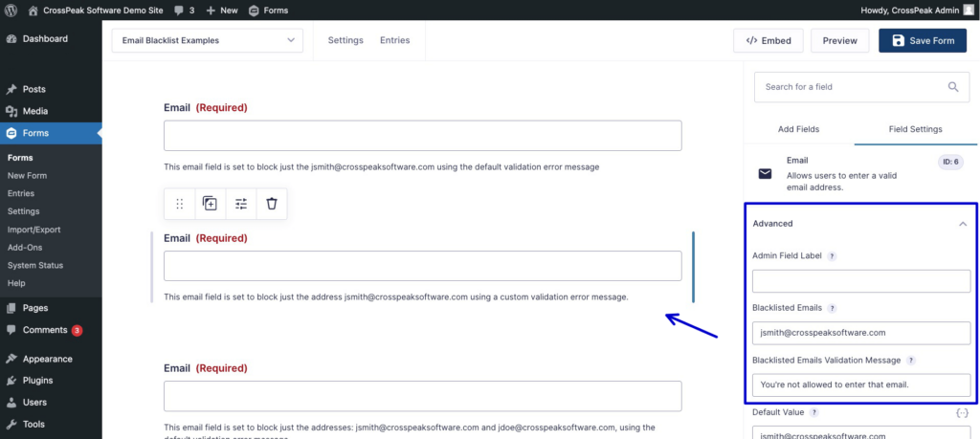Open merge tags selector for Default Value
The width and height of the screenshot is (980, 439).
click(x=963, y=413)
